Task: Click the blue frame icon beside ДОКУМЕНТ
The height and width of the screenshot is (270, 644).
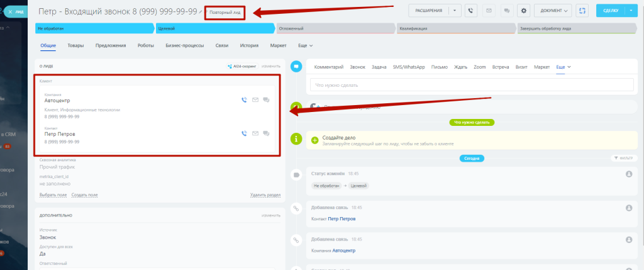Action: (582, 11)
